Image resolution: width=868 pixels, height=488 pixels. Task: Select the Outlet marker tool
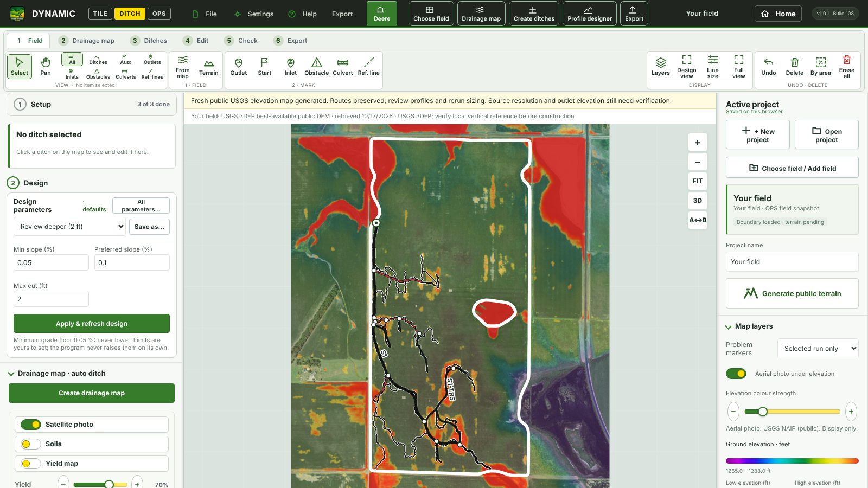tap(238, 67)
